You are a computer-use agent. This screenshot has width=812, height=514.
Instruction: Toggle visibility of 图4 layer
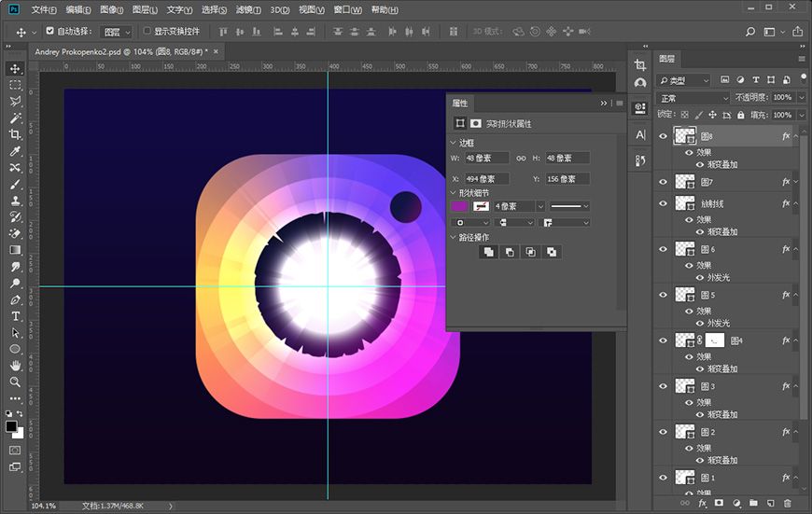663,340
